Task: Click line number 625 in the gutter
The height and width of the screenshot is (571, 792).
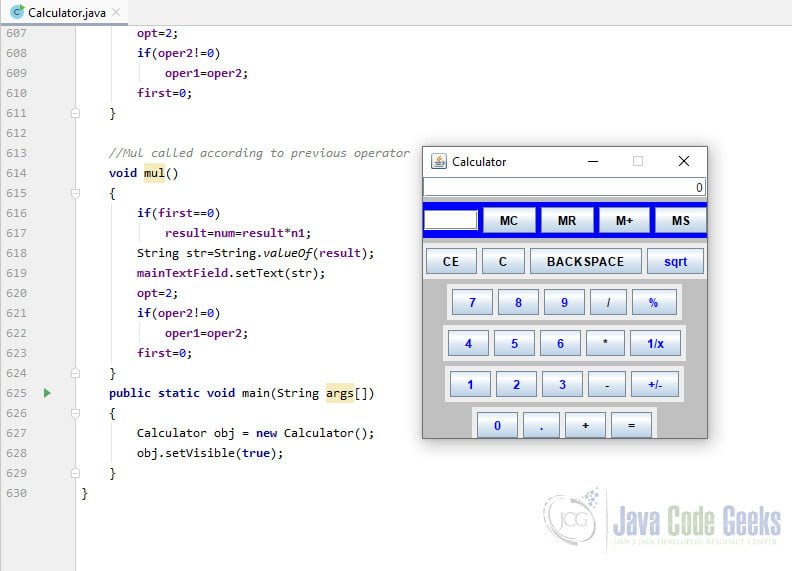Action: [x=17, y=393]
